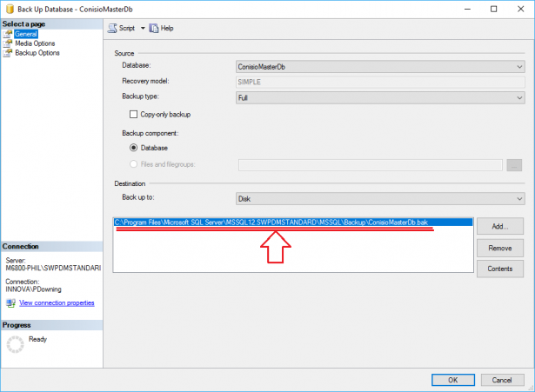Select the General page label
Screen dimensions: 535x392
coord(26,34)
